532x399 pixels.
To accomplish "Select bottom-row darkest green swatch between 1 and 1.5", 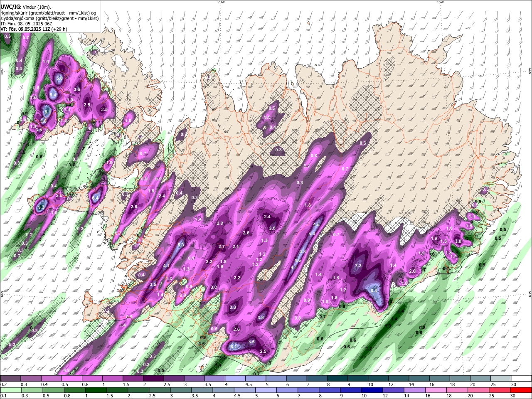I will tap(96, 390).
